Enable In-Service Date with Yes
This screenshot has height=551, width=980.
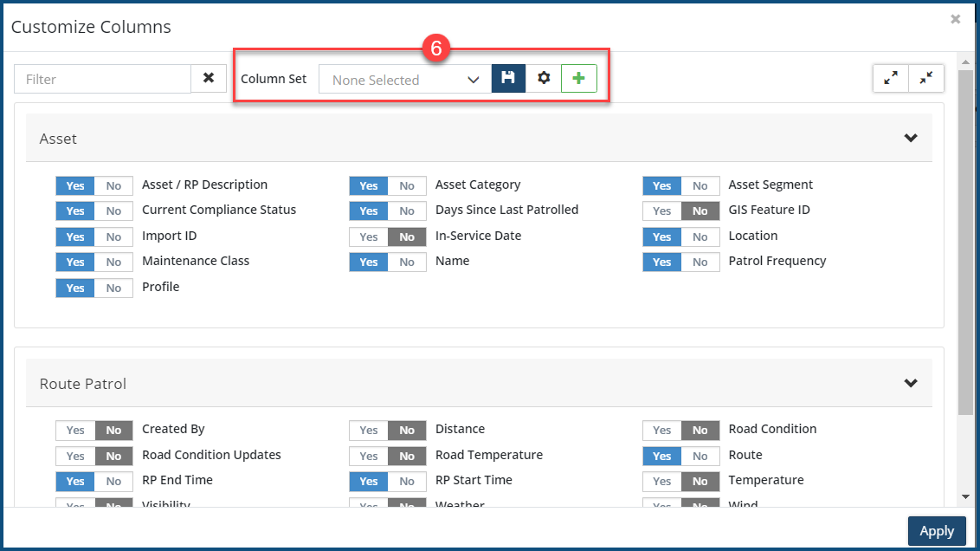tap(369, 237)
